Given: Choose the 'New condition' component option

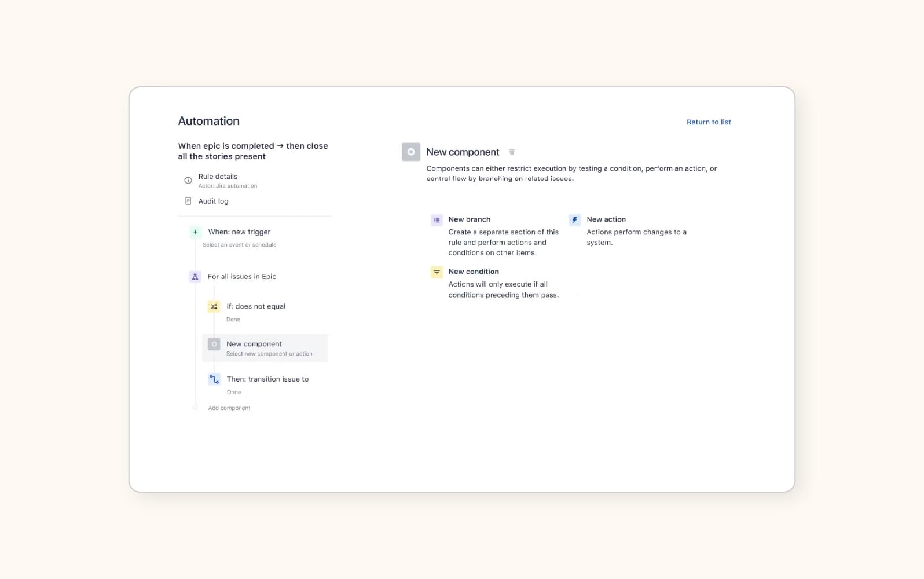Looking at the screenshot, I should [x=474, y=272].
